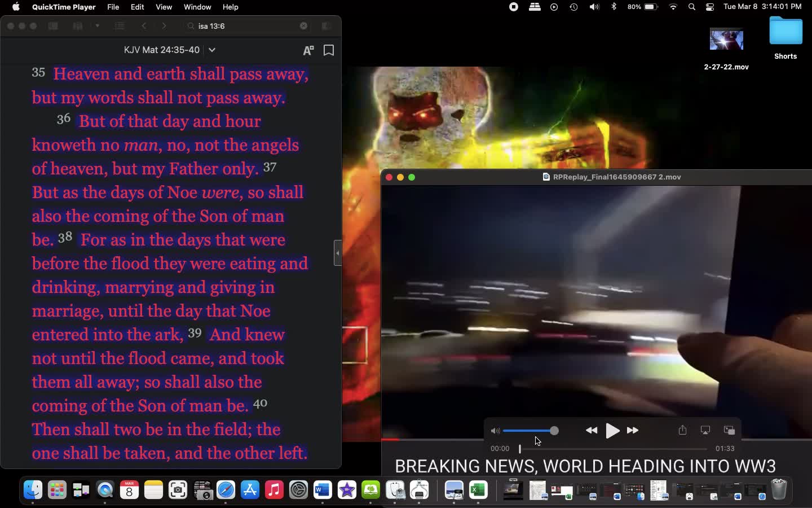Go back in Bible app history
Screen dimensions: 812x508
click(144, 26)
